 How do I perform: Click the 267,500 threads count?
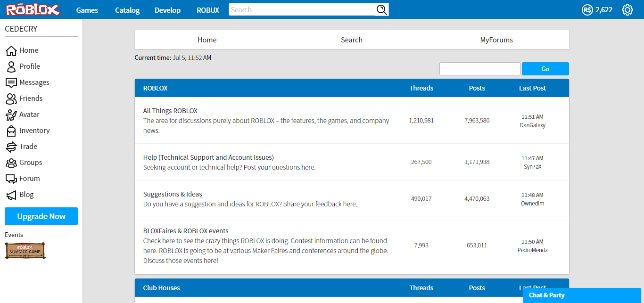tap(421, 162)
